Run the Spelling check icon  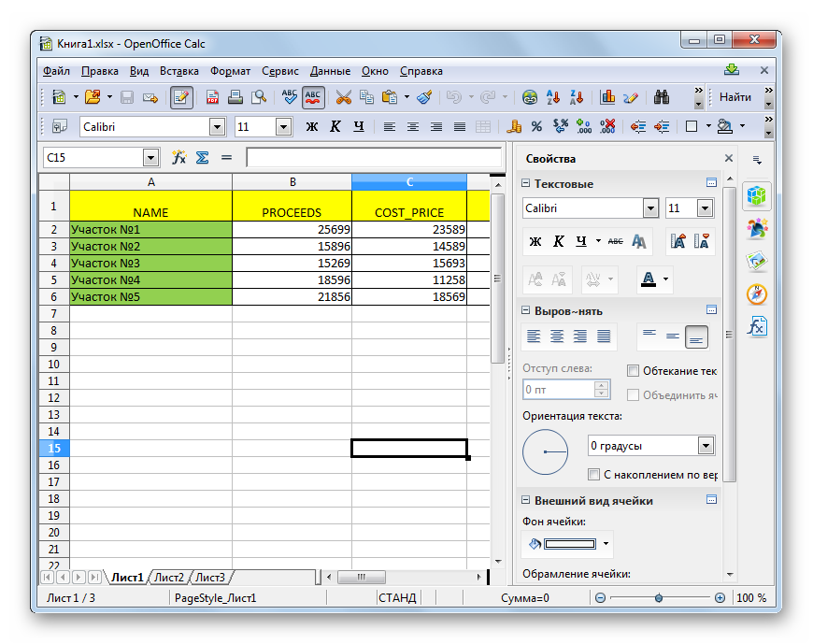click(x=290, y=97)
